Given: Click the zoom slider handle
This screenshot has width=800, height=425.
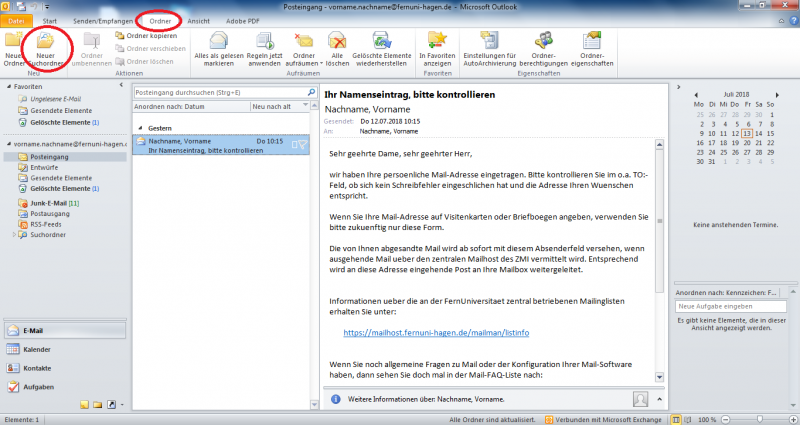Looking at the screenshot, I should pos(760,419).
